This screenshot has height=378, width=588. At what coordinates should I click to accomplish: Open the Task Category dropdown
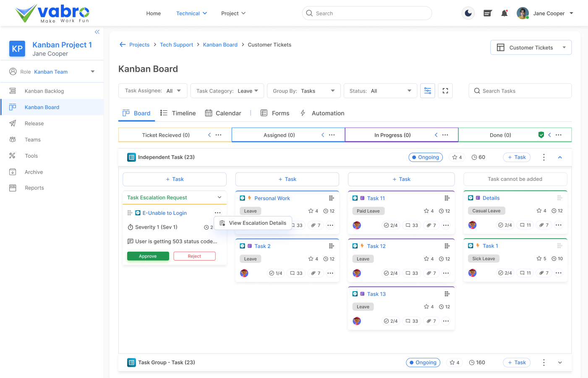[227, 91]
